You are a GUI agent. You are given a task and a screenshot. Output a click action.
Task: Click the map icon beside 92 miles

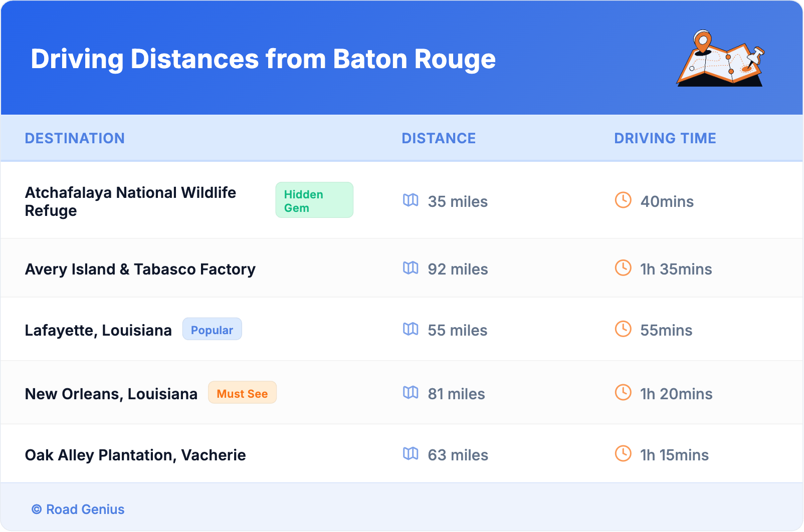click(411, 268)
